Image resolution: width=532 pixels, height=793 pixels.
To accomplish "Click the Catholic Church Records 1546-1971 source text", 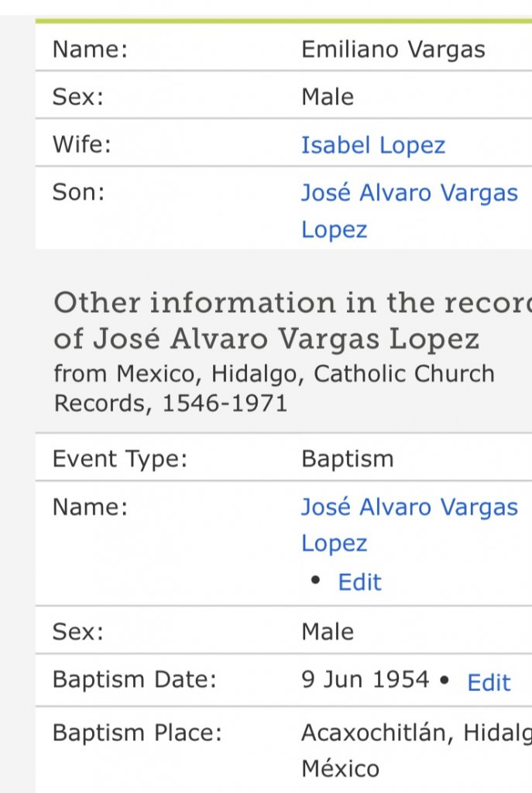I will 273,388.
